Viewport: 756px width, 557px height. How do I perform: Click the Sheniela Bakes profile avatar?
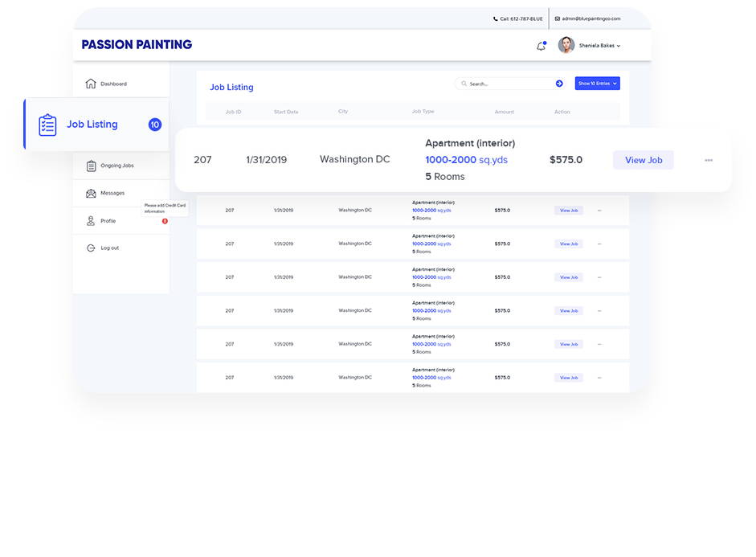(566, 46)
